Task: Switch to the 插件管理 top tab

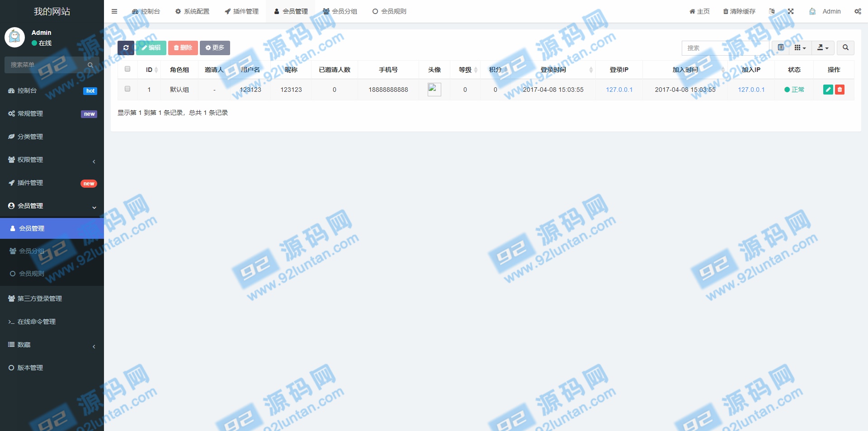Action: click(x=241, y=11)
